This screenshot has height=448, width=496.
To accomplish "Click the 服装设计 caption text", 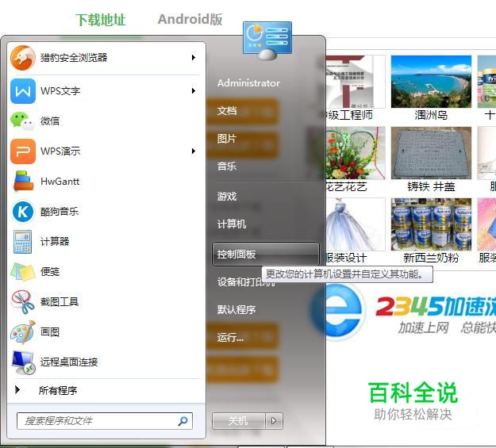I will click(346, 258).
